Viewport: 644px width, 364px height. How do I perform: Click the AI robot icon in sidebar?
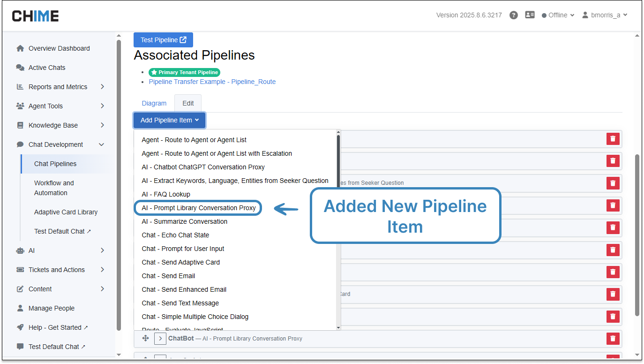coord(20,250)
